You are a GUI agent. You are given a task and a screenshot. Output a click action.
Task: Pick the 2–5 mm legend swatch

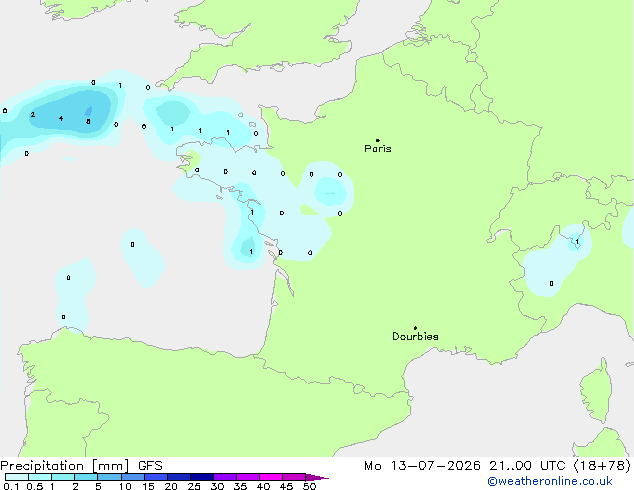click(x=86, y=477)
